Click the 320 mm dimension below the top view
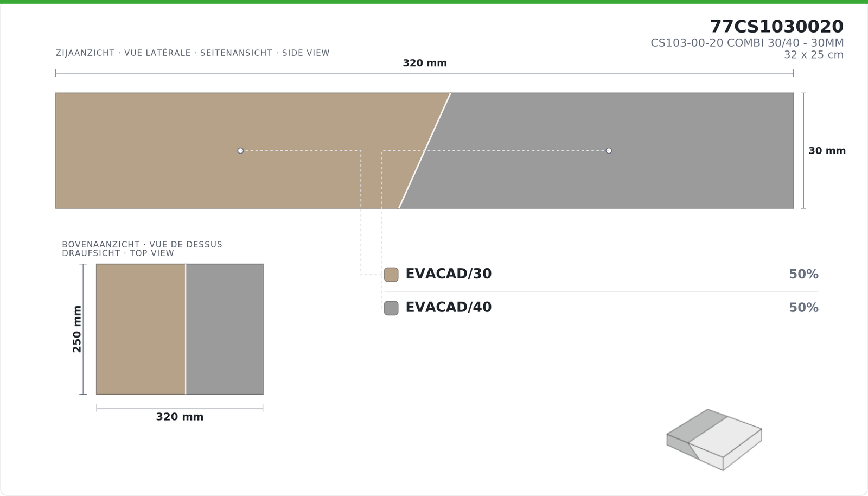The image size is (868, 496). tap(180, 417)
